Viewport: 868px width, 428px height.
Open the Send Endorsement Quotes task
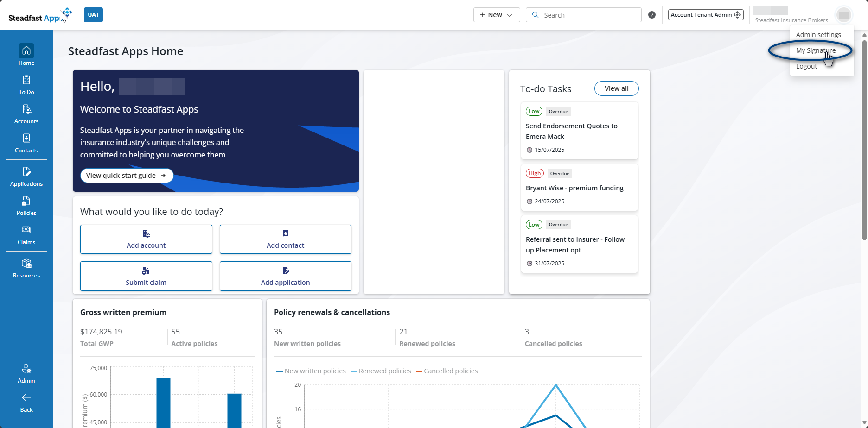click(580, 131)
